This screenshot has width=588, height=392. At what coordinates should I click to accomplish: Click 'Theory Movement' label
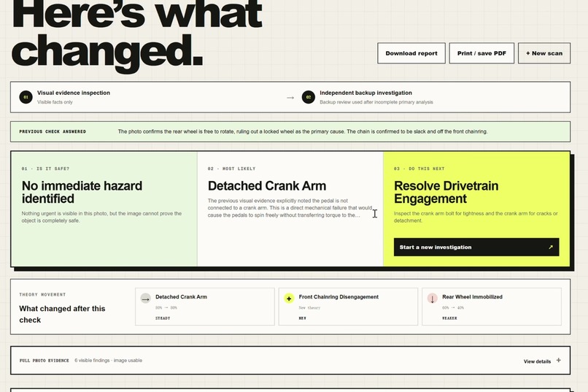42,295
